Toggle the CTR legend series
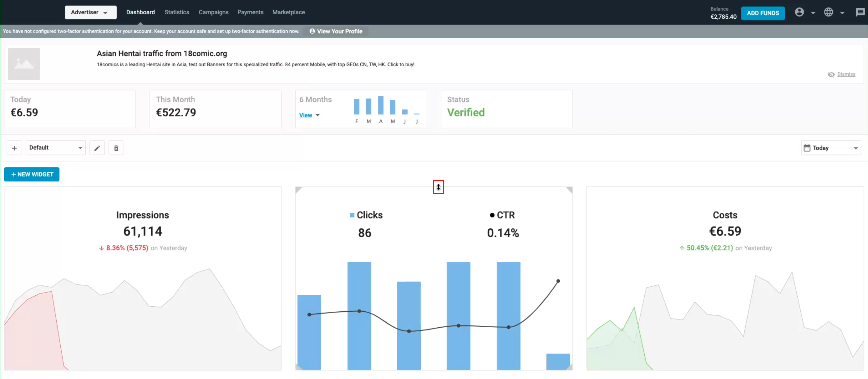Screen dimensions: 868x379 tap(502, 215)
